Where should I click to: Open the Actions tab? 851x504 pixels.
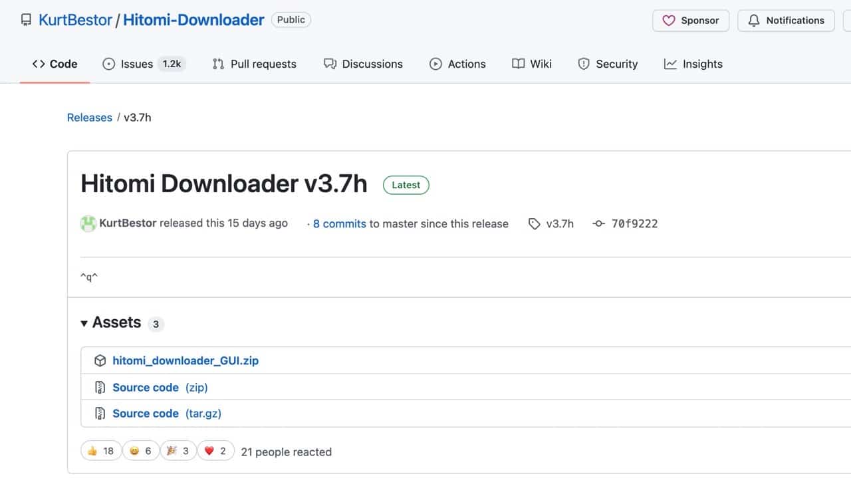pyautogui.click(x=457, y=64)
